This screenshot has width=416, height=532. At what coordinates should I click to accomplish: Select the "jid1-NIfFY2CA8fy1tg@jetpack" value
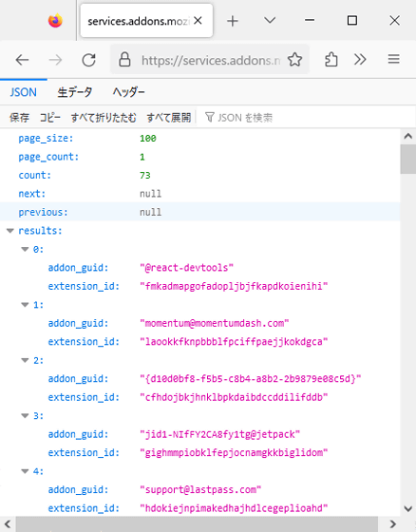(x=220, y=434)
